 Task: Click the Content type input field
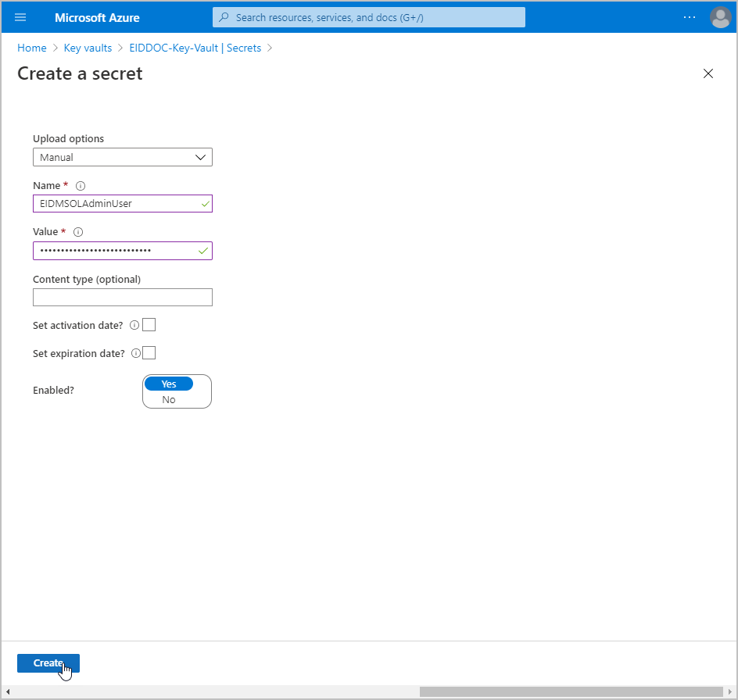(123, 297)
